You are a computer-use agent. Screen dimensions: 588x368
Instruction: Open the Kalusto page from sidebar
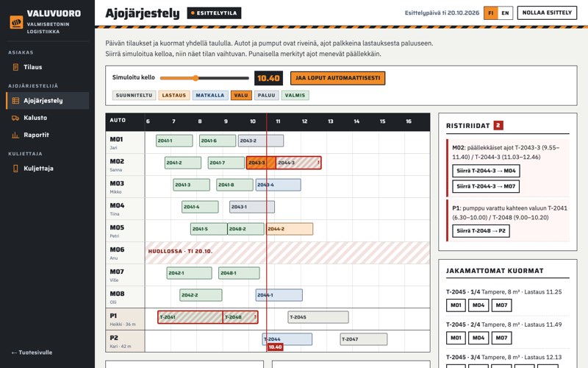(48, 118)
